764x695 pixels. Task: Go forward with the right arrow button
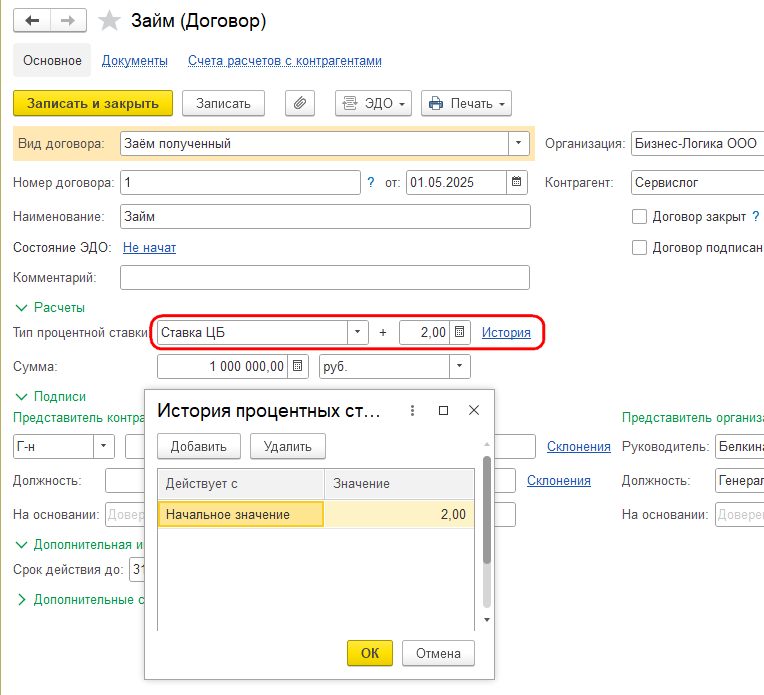click(68, 20)
